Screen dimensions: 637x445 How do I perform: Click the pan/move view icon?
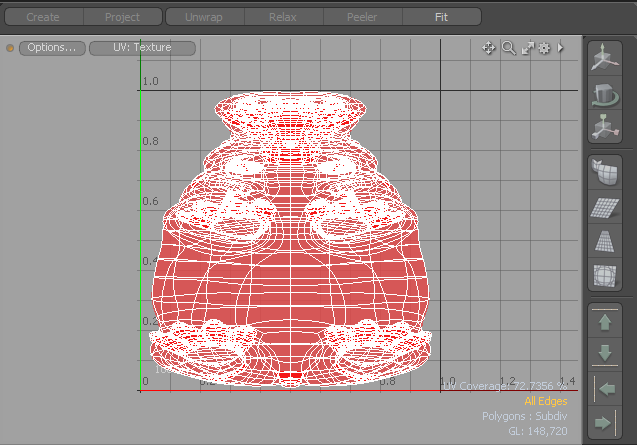tap(489, 48)
